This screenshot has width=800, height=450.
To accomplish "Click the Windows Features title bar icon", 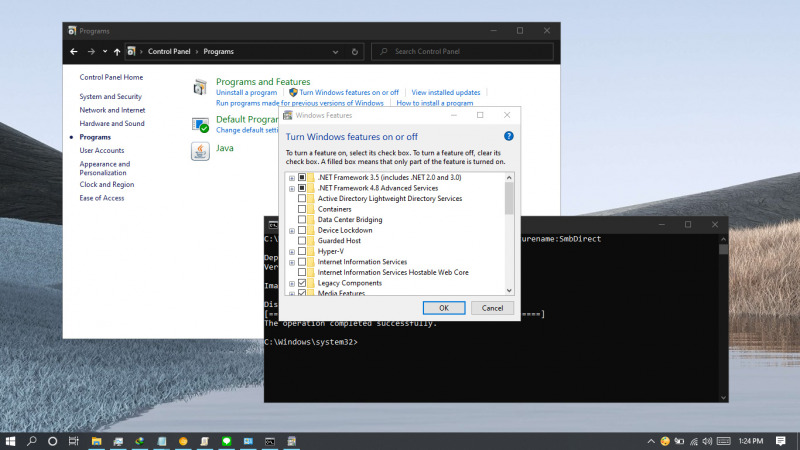I will point(288,115).
